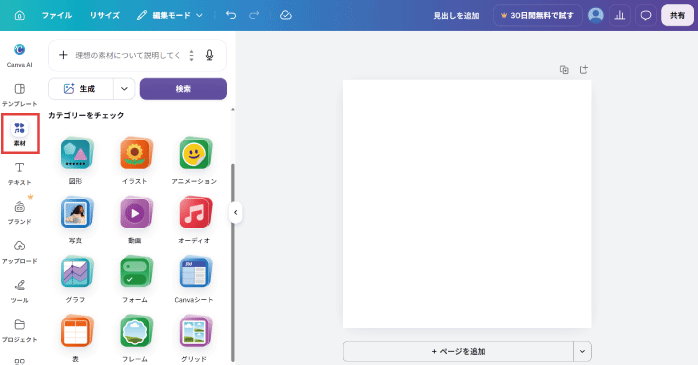Duplicate the page with the copy icon

click(564, 70)
